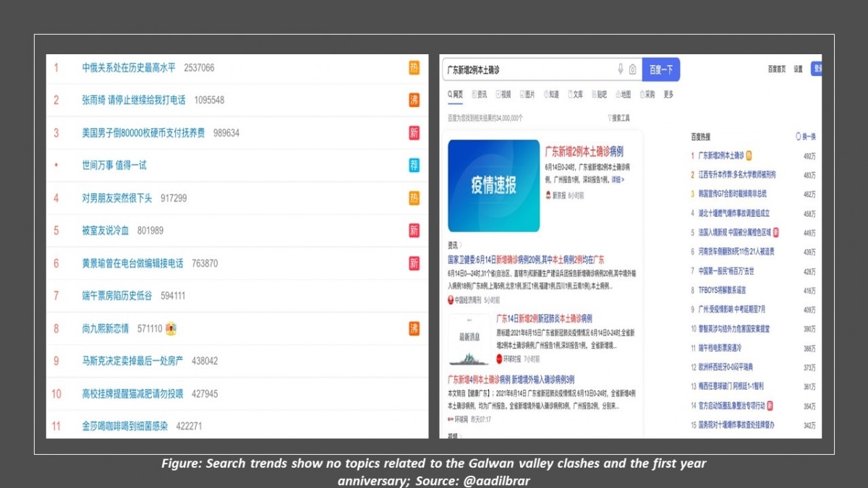Viewport: 868px width, 488px height.
Task: Click the 换一换 refresh icon
Action: 799,137
